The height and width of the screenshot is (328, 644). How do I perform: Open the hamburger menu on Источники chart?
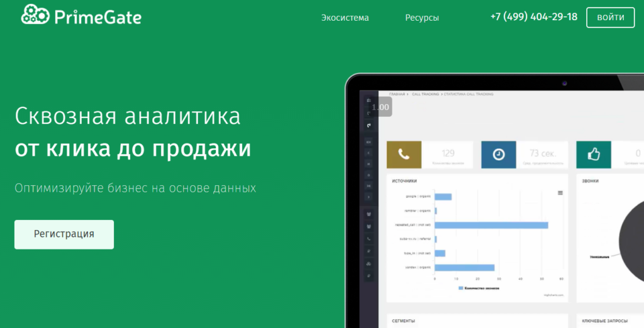coord(560,193)
